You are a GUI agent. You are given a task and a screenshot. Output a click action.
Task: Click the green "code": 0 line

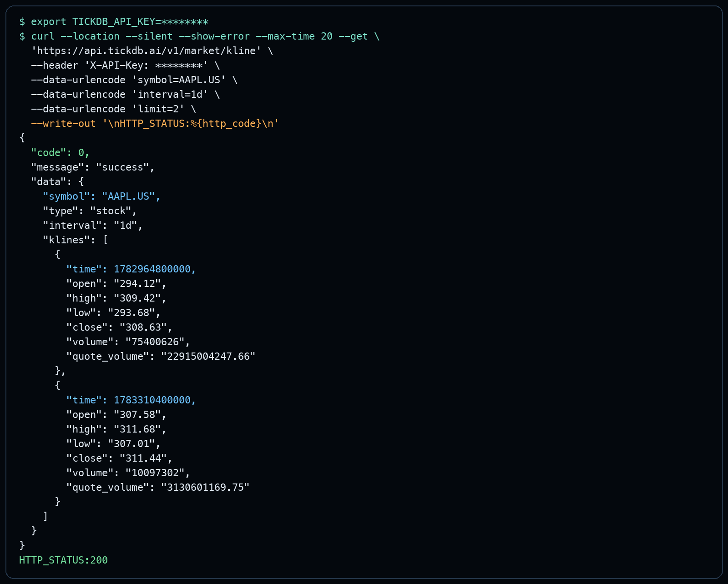[60, 153]
